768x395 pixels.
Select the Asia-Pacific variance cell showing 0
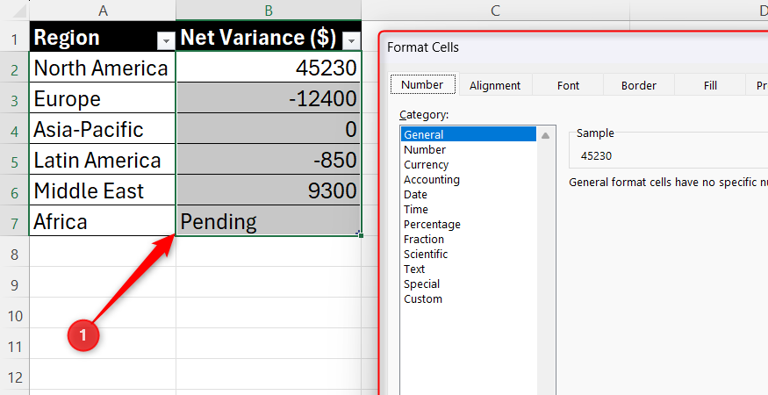tap(268, 128)
